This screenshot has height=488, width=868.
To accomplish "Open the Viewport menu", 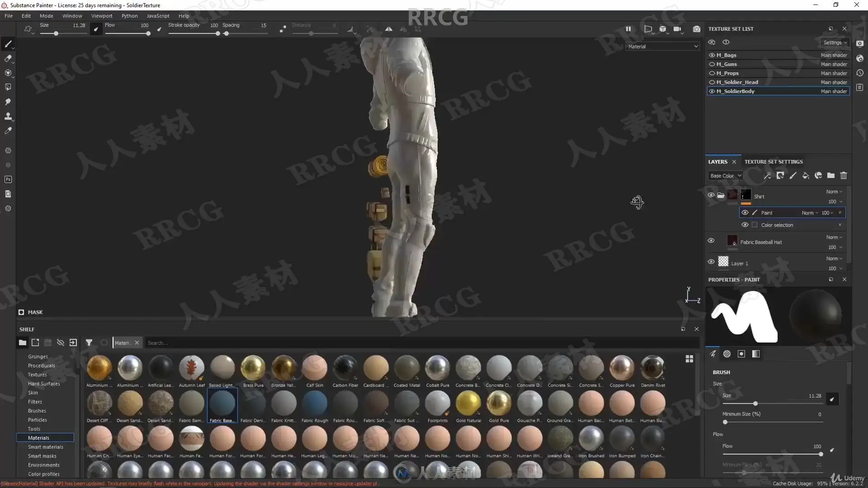I will tap(102, 16).
